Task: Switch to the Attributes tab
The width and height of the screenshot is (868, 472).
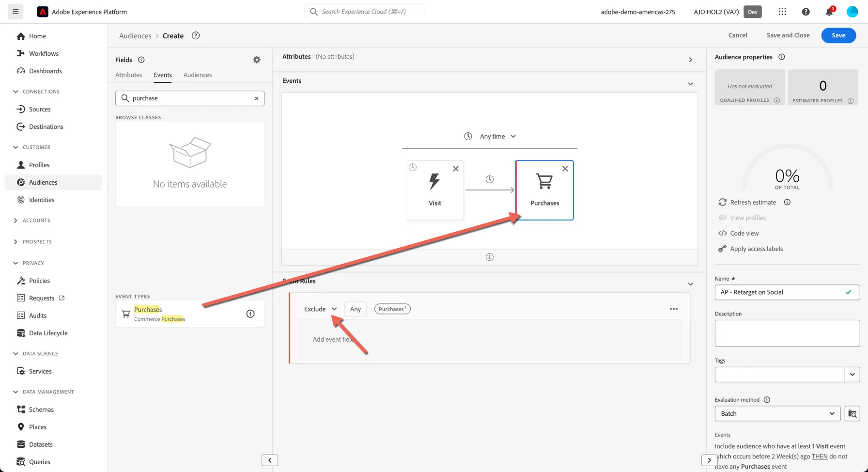Action: coord(129,75)
